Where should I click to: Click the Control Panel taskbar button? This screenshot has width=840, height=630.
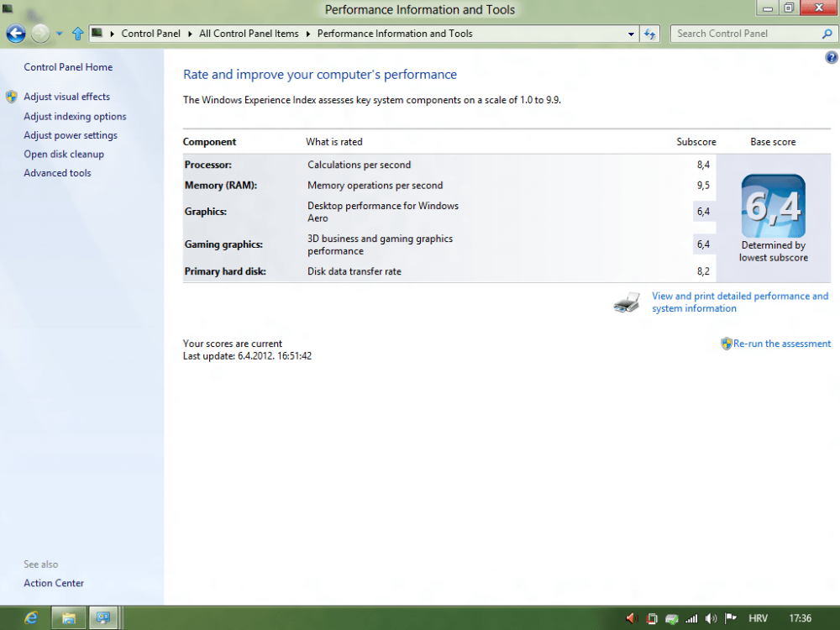click(103, 618)
